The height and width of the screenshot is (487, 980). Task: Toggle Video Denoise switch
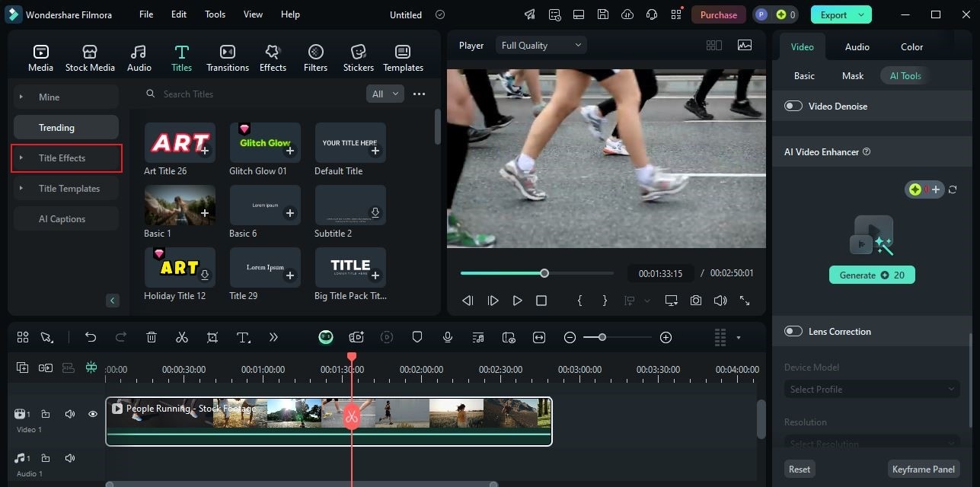[793, 106]
